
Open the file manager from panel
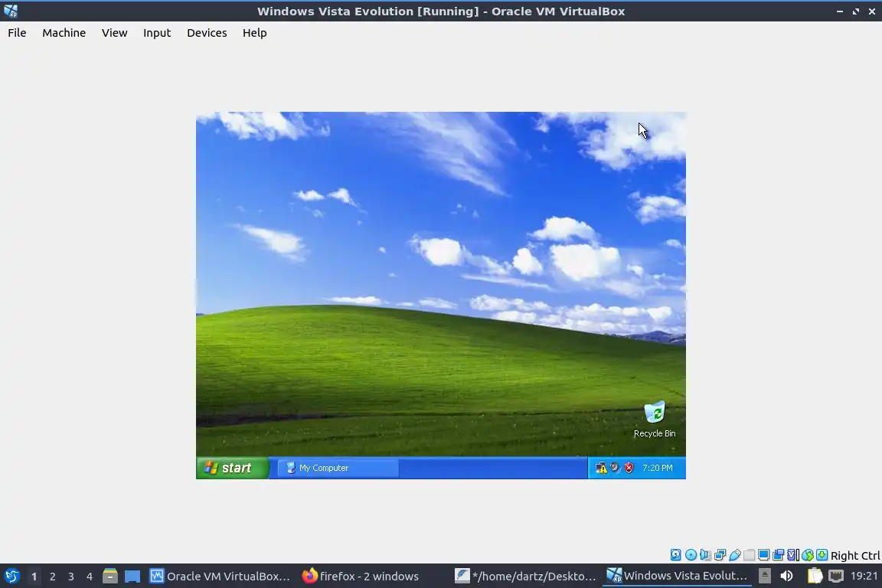point(110,577)
